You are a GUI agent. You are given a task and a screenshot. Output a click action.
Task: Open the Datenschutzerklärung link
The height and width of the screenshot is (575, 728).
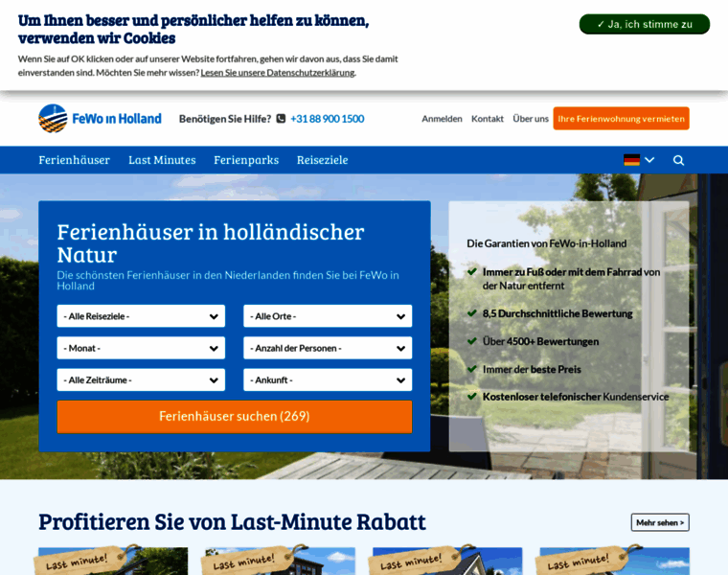pyautogui.click(x=278, y=73)
